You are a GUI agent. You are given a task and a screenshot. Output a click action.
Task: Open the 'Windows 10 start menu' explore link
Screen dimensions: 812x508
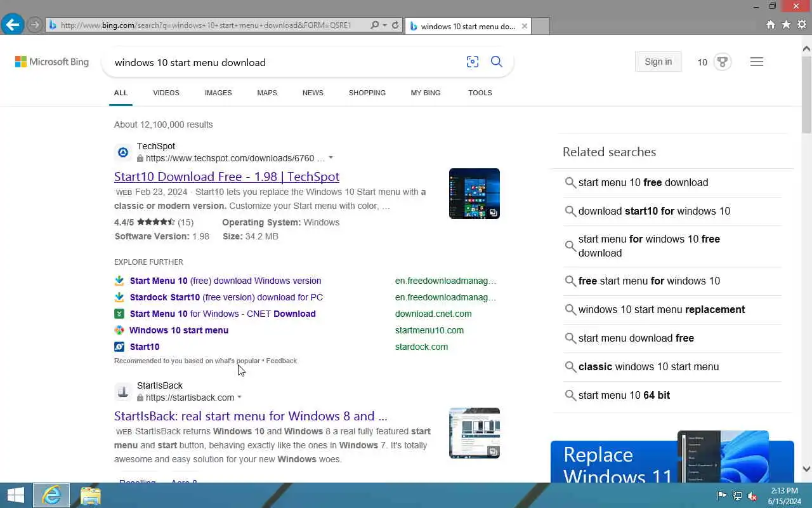tap(179, 330)
